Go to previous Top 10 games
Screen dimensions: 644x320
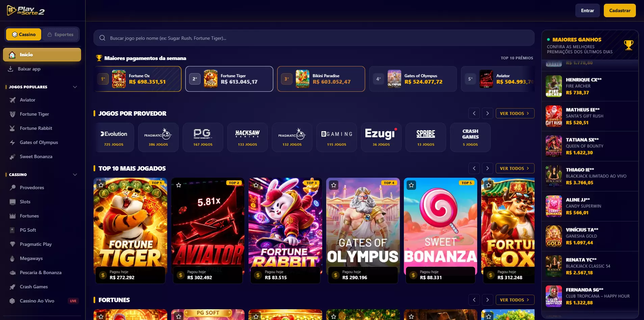474,168
